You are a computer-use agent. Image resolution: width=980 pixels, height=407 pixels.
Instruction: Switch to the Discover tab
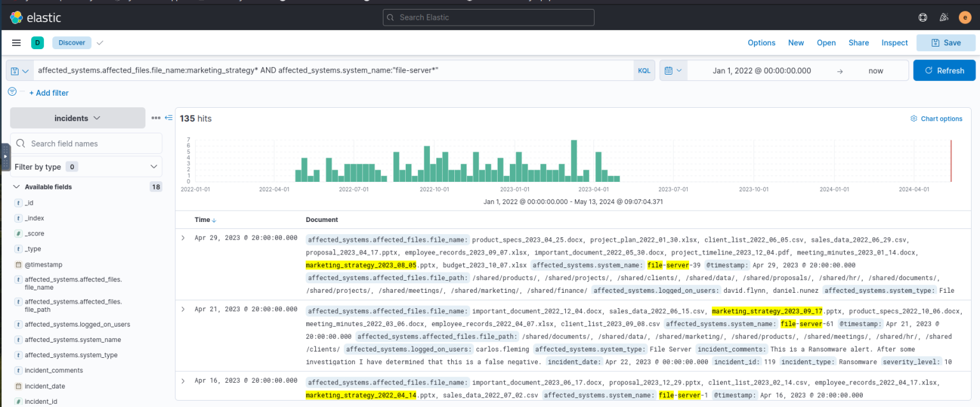pos(71,43)
